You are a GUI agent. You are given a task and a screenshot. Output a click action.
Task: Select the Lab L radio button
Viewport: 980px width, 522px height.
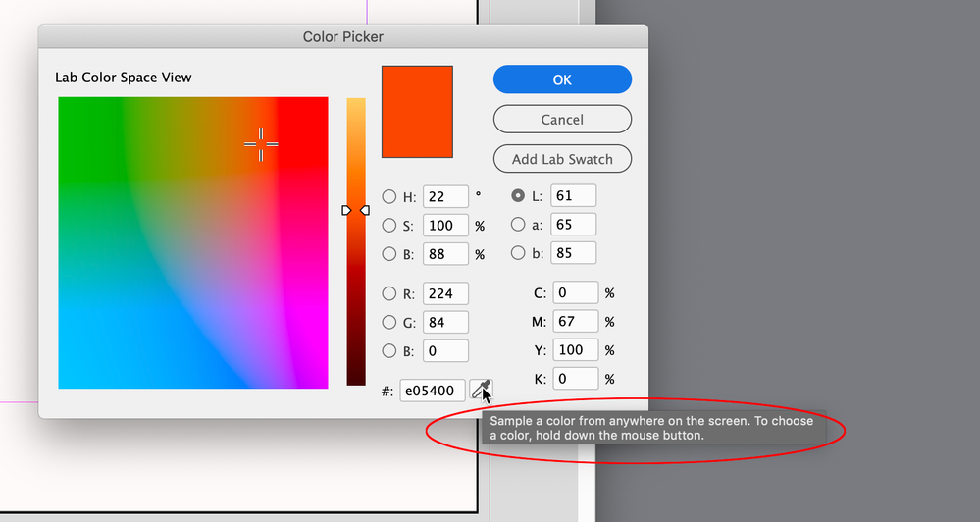coord(518,196)
